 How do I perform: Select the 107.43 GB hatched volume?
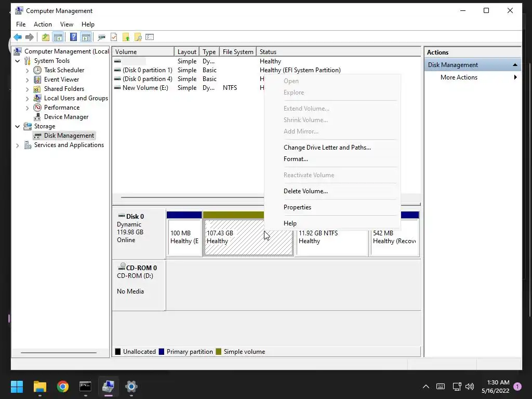[x=248, y=237]
